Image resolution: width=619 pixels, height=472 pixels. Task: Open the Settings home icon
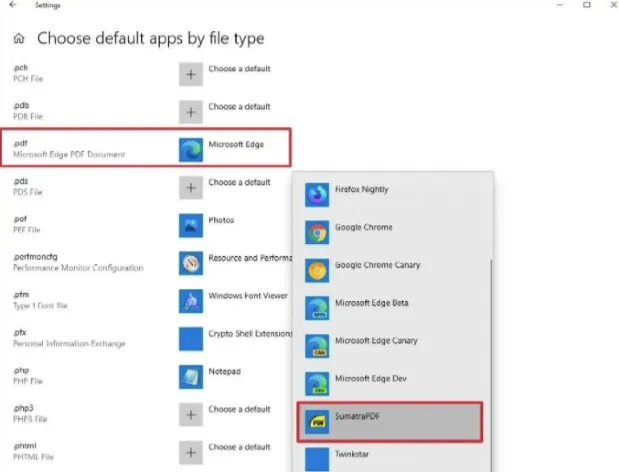click(19, 39)
